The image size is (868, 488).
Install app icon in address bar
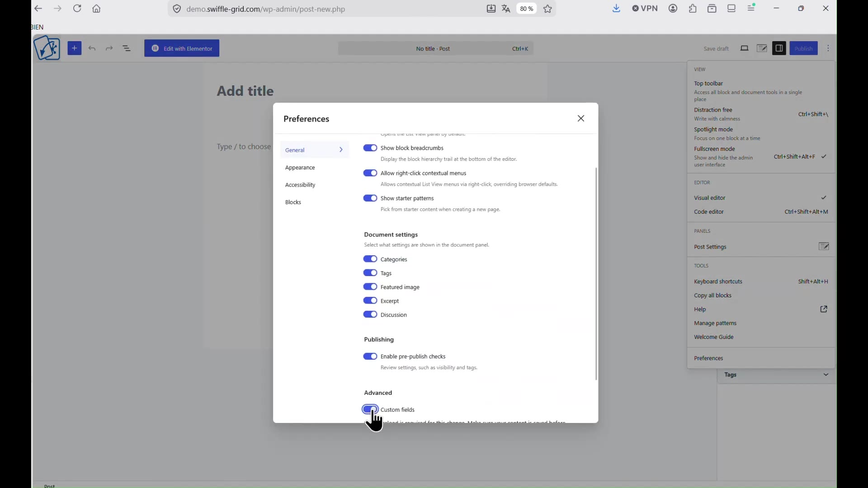click(491, 9)
